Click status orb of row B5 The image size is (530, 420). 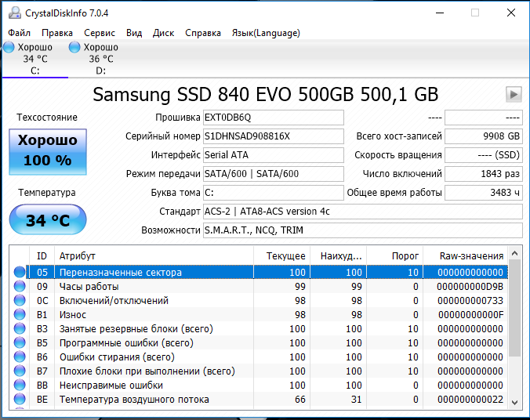tap(20, 342)
